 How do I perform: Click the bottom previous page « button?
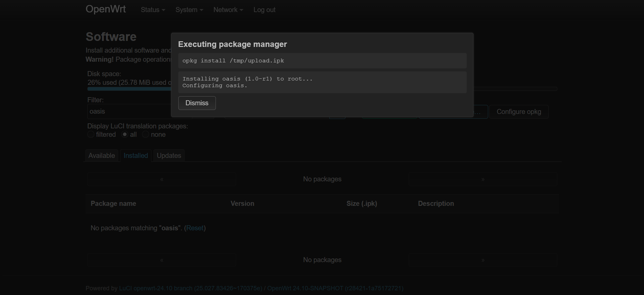(x=162, y=260)
